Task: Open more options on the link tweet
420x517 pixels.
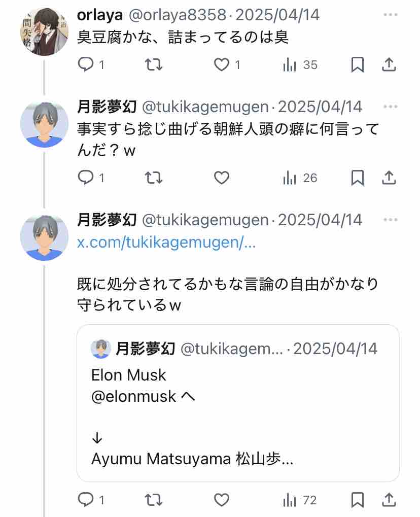Action: 391,220
